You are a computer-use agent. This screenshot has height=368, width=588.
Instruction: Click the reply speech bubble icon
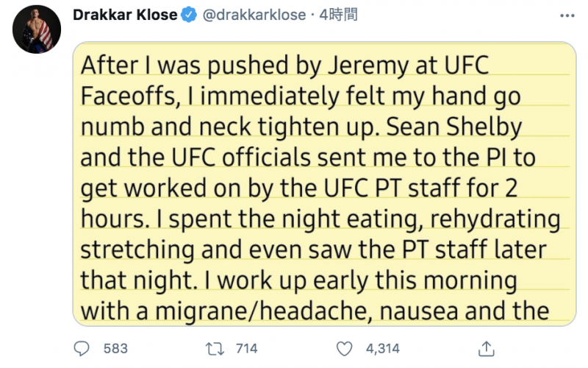click(84, 348)
